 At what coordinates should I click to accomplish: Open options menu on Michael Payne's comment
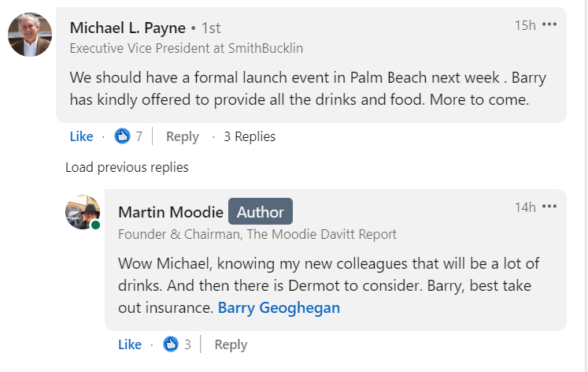[x=549, y=24]
